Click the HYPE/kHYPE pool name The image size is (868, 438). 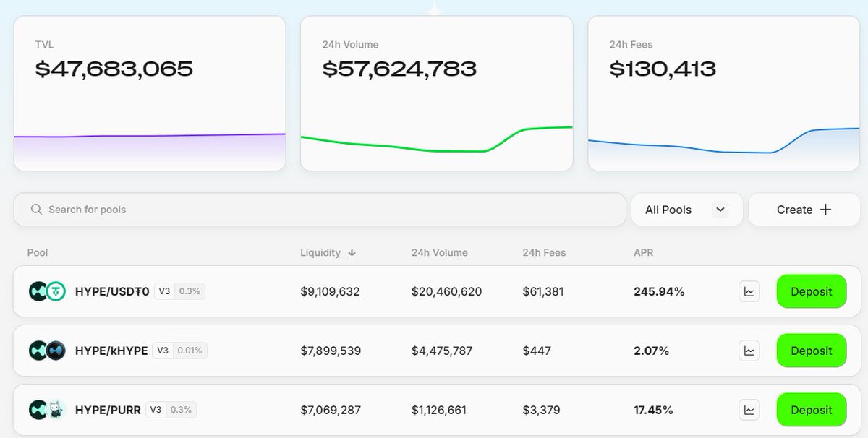pos(111,351)
